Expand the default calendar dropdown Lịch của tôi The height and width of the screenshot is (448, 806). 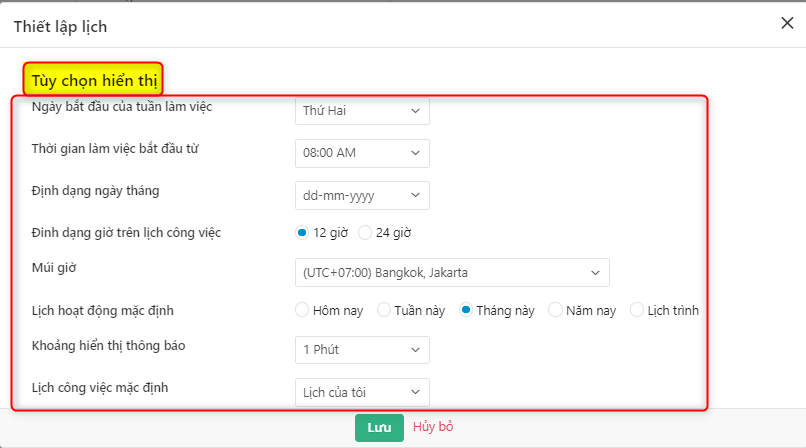tap(362, 392)
